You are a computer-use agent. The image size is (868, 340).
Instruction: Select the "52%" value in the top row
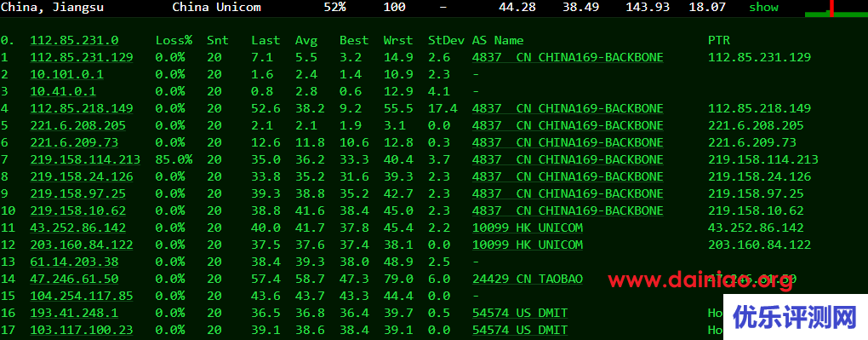pyautogui.click(x=335, y=7)
